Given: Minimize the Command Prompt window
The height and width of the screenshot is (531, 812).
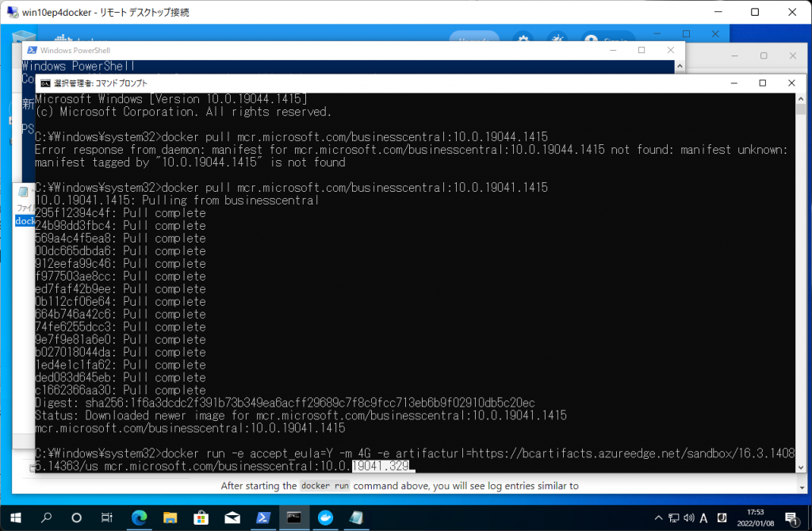Looking at the screenshot, I should click(733, 82).
